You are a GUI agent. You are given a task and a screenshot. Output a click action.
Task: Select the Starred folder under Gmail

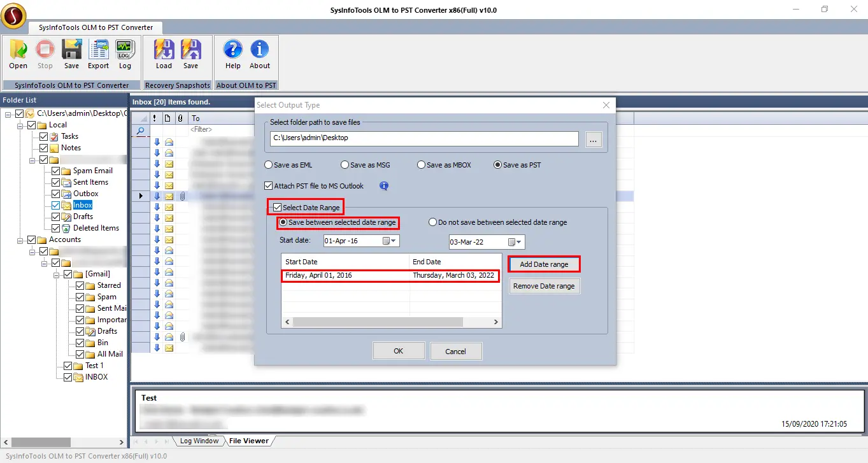pos(109,285)
